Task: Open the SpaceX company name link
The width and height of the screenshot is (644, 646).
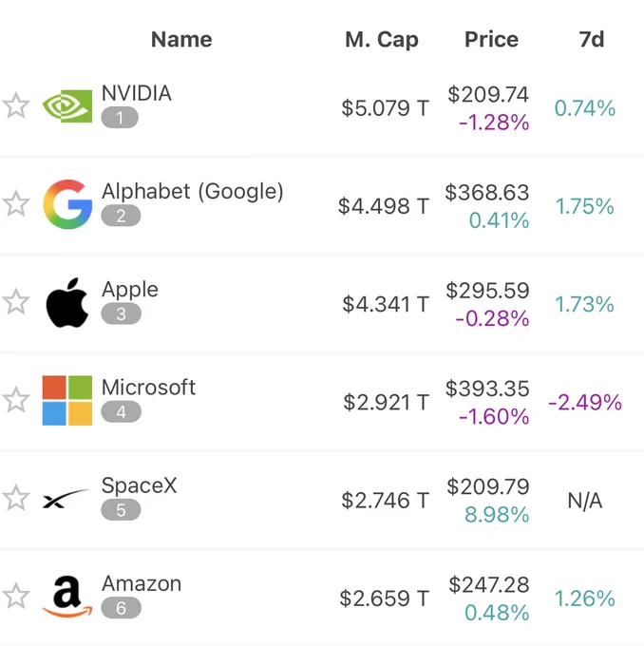Action: 139,485
